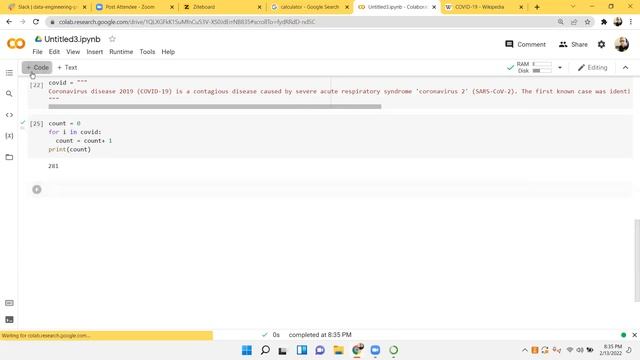Viewport: 640px width, 360px height.
Task: Click the browser reload button
Action: pos(36,22)
